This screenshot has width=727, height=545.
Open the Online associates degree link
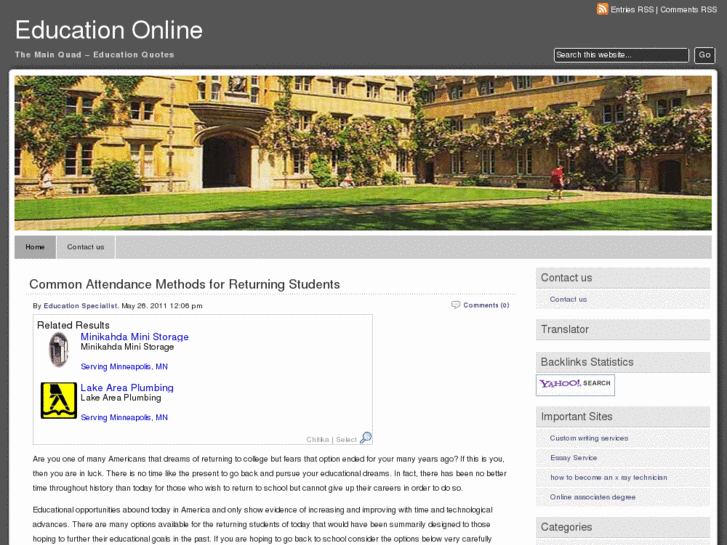pos(593,497)
